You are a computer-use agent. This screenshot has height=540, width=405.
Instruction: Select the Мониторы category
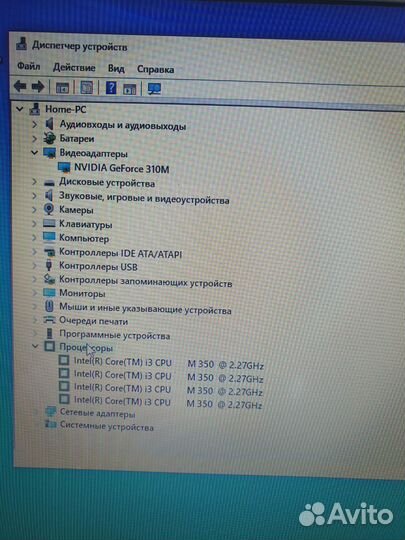(x=82, y=293)
